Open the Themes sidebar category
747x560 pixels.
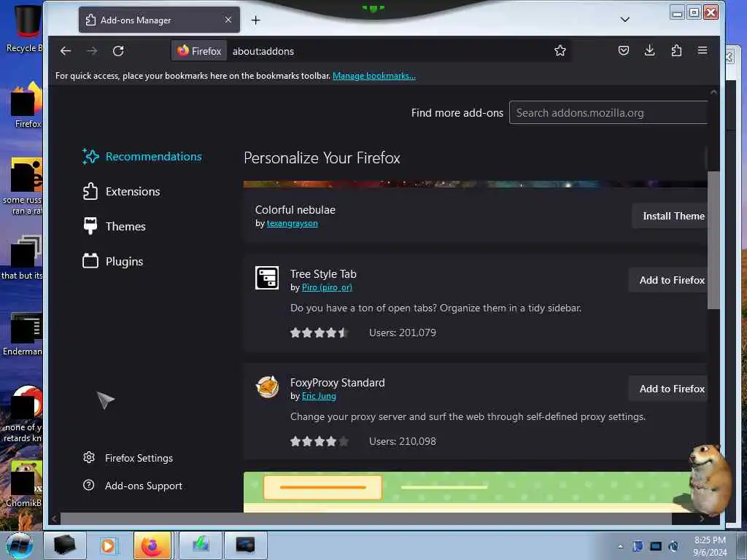pos(114,226)
